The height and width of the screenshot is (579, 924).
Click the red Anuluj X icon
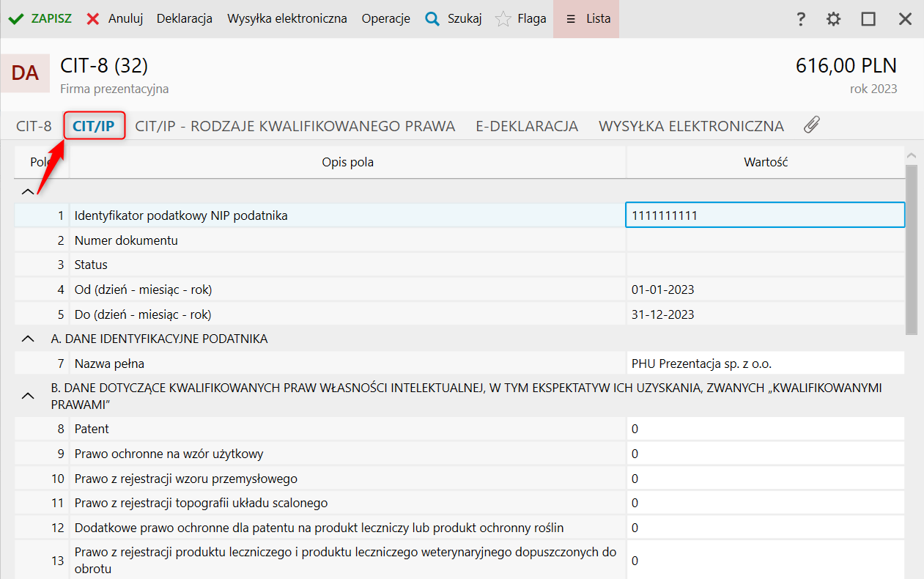tap(93, 19)
